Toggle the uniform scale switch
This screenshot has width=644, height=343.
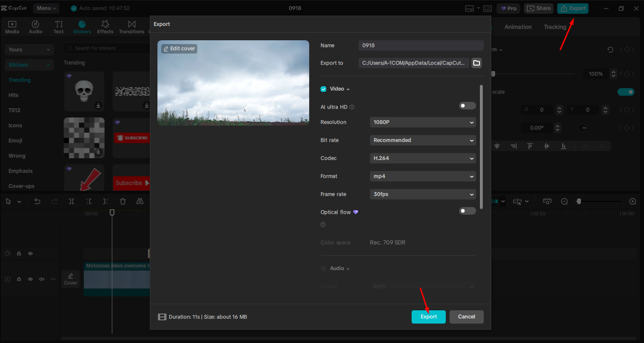[626, 92]
